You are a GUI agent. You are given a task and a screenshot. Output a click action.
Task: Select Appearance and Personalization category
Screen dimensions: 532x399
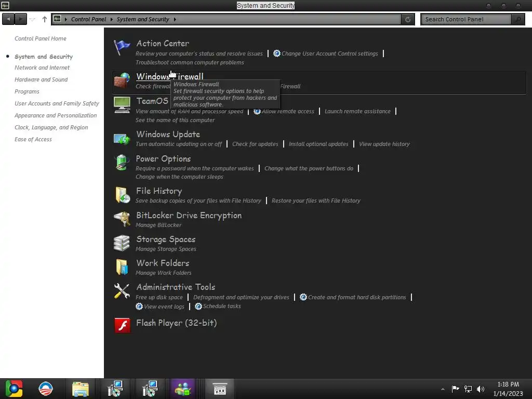(x=56, y=115)
